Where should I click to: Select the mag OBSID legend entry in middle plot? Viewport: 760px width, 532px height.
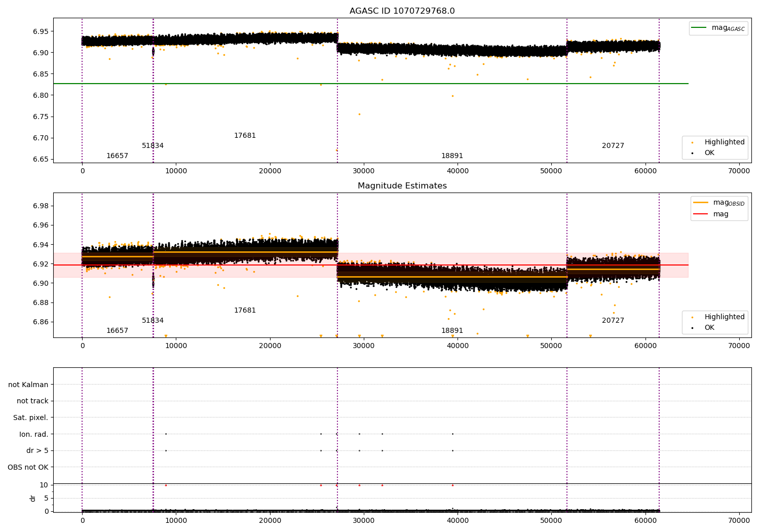click(x=719, y=203)
